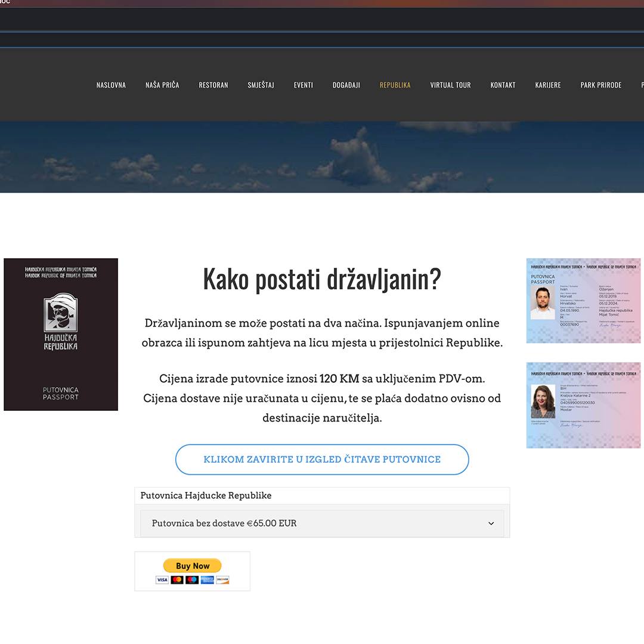Go to KONTAKT page
Viewport: 644px width, 644px height.
(x=503, y=85)
